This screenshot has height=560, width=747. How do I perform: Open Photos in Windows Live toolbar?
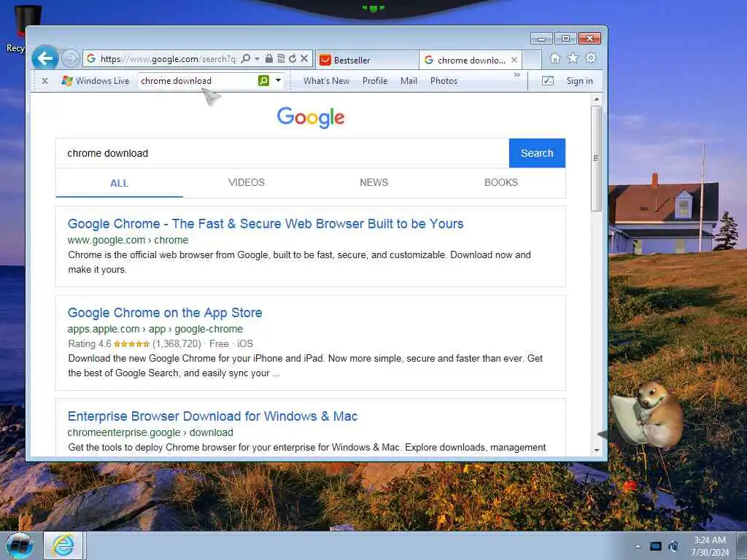[x=444, y=81]
